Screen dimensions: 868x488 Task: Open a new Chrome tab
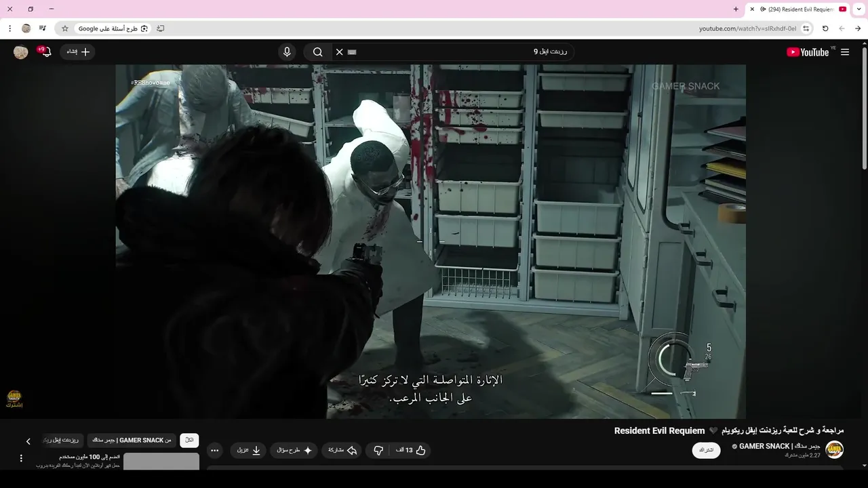point(736,9)
